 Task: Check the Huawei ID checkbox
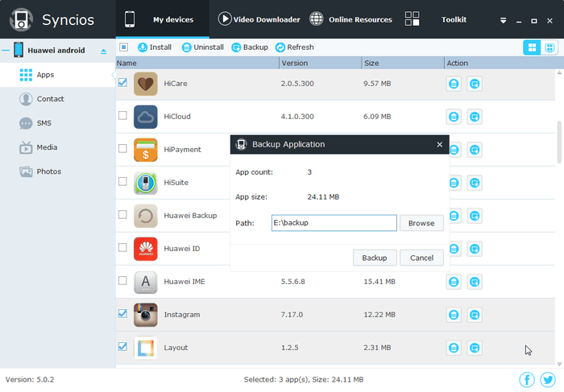click(122, 248)
